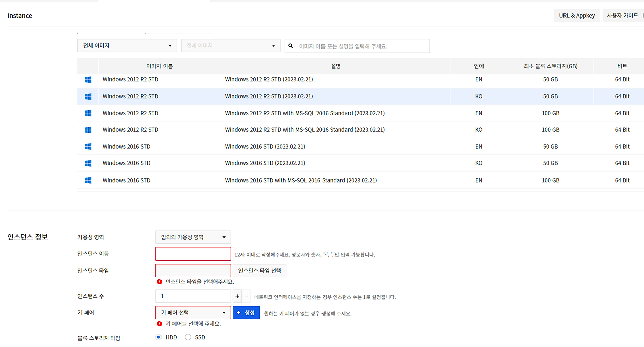Click Windows logo in Windows 2012 R2 STD MS-SQL KO row
Screen dimensions: 644x347
pyautogui.click(x=88, y=130)
